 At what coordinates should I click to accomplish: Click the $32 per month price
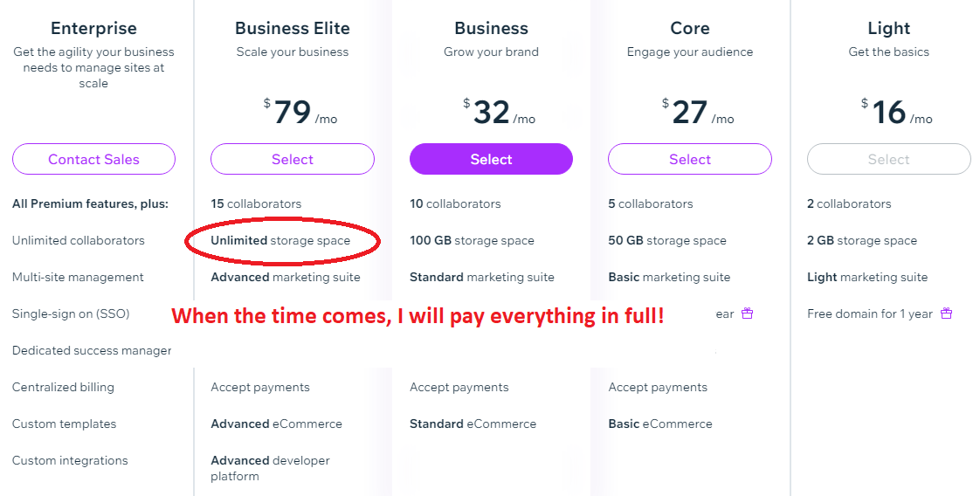(x=499, y=113)
